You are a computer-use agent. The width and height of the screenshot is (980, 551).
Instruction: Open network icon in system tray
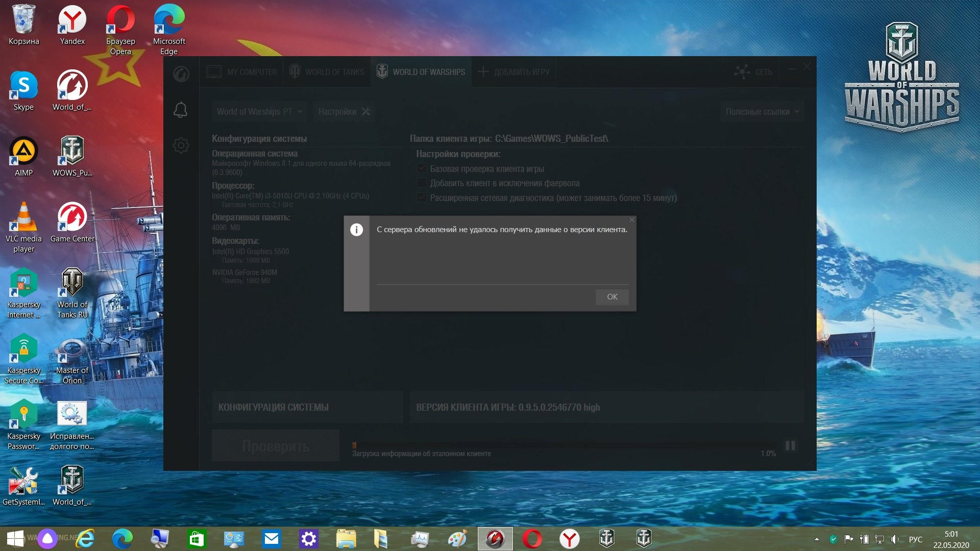coord(879,539)
